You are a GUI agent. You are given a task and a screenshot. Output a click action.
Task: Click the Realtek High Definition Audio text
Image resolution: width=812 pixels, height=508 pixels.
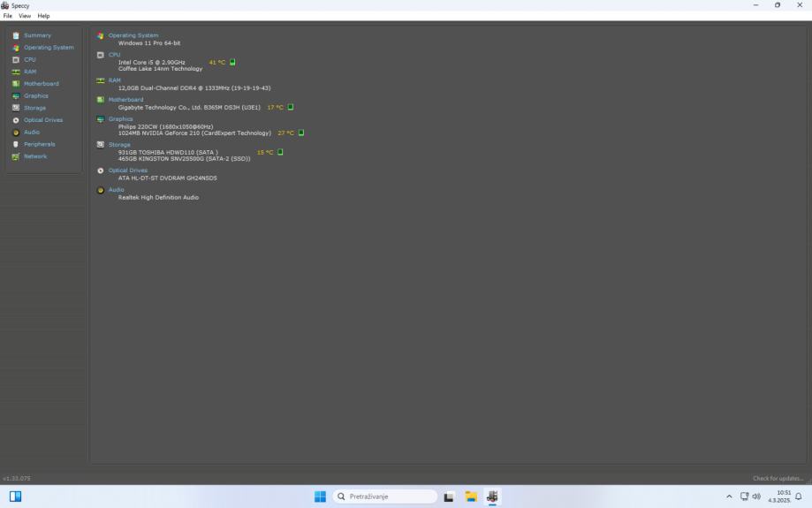point(158,197)
